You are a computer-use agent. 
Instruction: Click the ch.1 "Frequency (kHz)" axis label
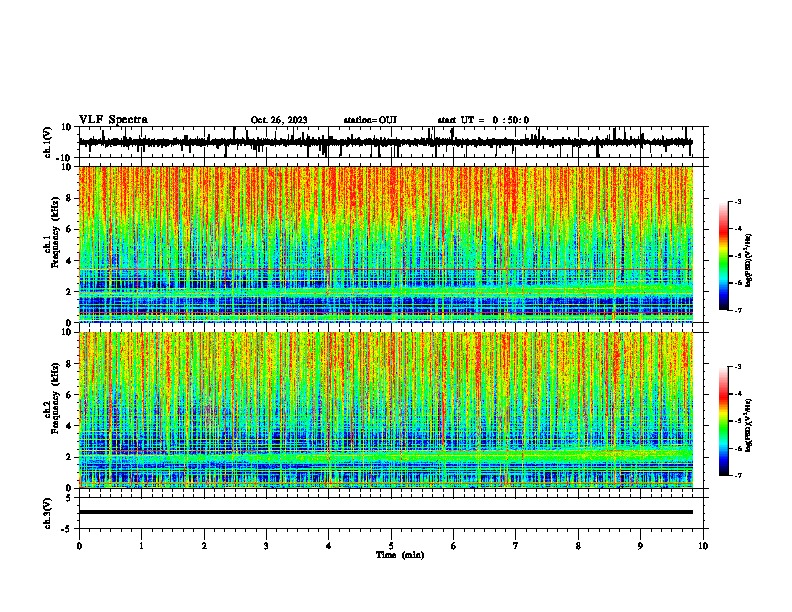click(56, 233)
